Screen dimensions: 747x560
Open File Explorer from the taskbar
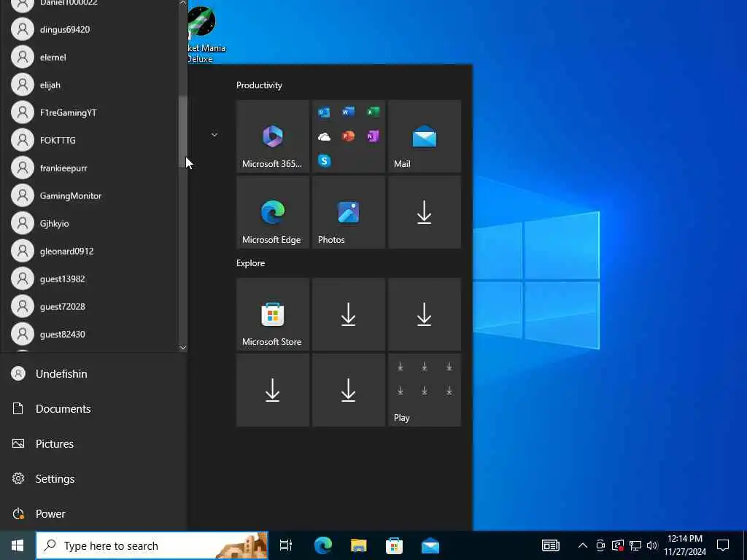359,545
